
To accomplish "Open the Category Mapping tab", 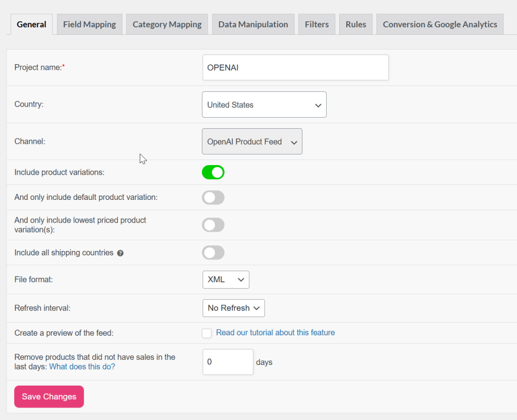I will (167, 24).
